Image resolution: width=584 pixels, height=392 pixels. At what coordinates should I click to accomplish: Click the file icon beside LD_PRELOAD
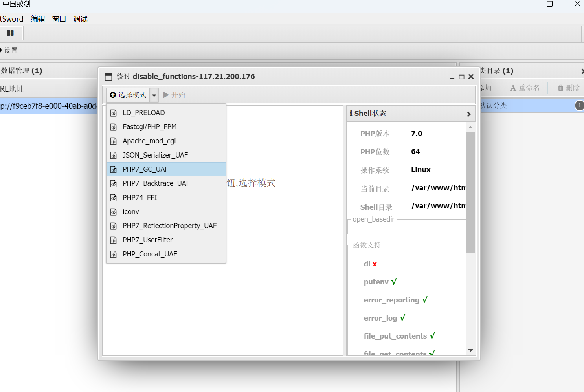click(114, 113)
